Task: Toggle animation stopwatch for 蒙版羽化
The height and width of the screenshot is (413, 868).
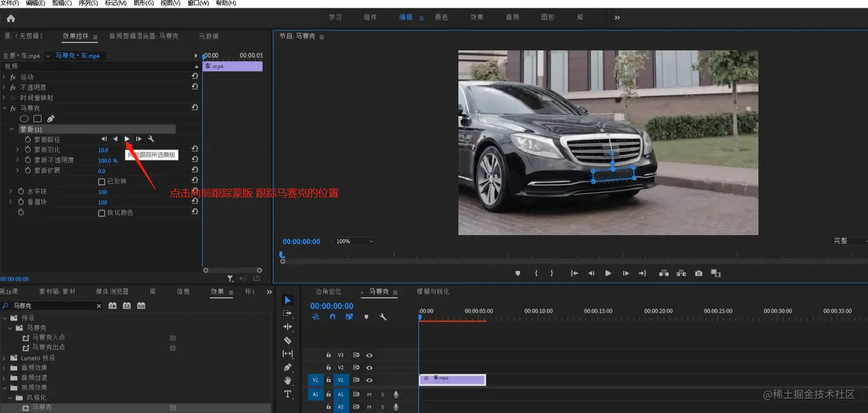Action: (27, 149)
